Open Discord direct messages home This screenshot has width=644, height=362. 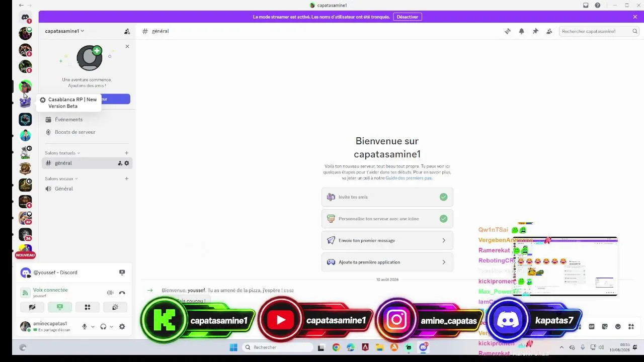coord(25,17)
